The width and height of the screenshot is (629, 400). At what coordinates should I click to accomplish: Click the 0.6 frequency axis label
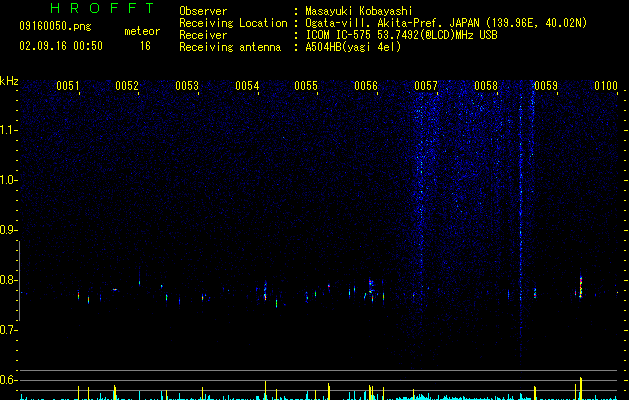[x=8, y=380]
